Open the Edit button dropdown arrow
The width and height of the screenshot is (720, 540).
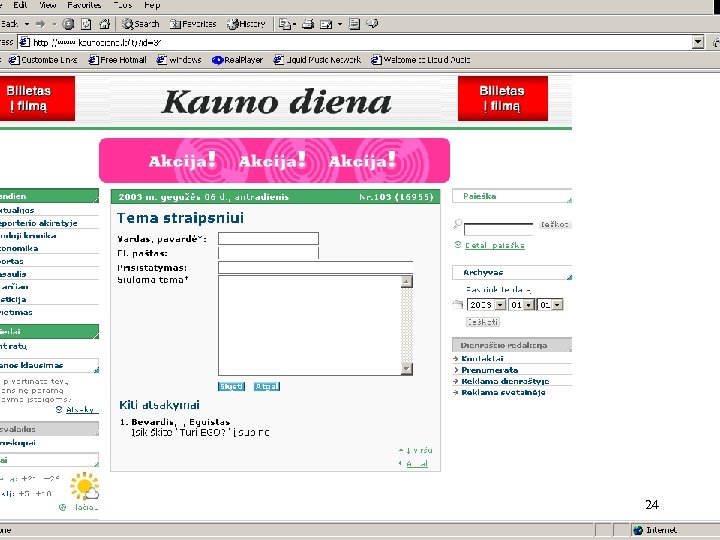[x=340, y=24]
